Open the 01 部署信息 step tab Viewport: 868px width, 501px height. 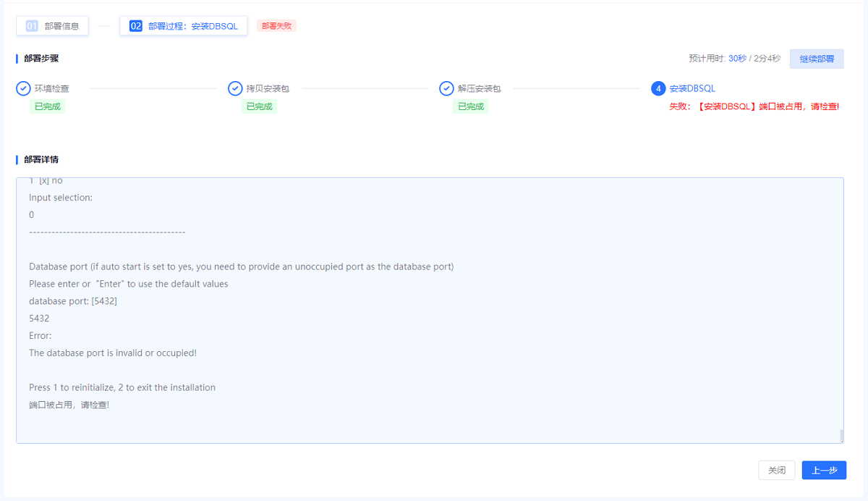tap(53, 26)
